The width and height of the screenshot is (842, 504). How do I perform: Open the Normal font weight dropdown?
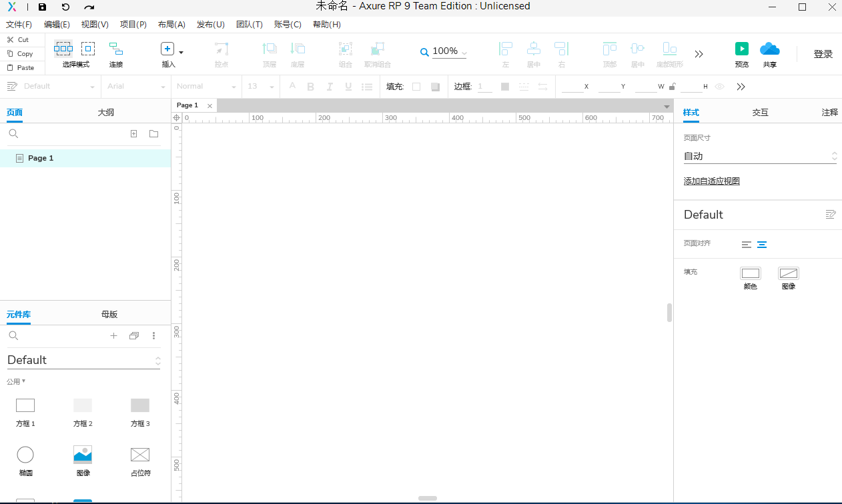(x=206, y=87)
